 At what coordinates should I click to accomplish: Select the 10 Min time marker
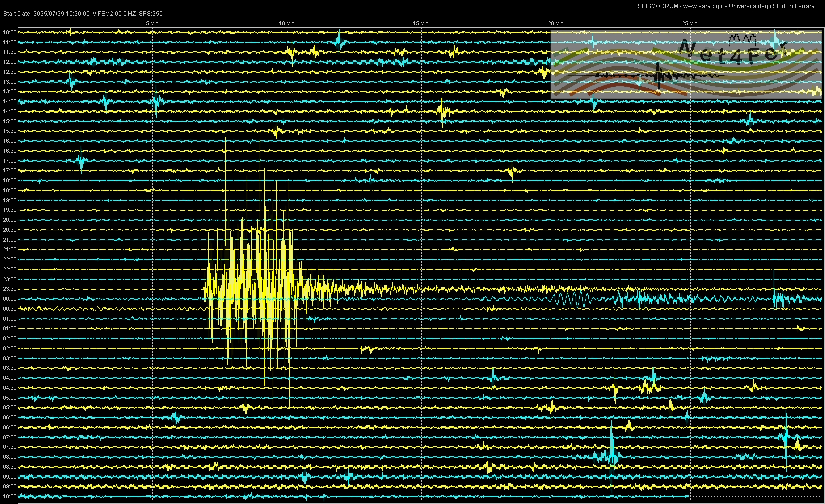click(287, 23)
